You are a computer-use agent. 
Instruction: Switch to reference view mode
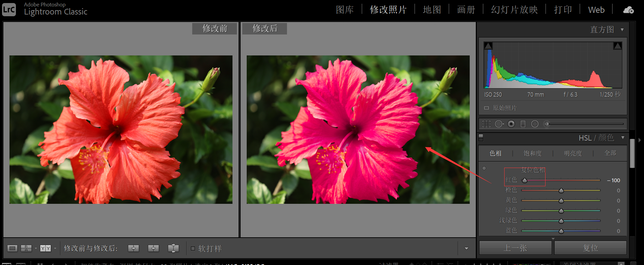click(x=26, y=248)
